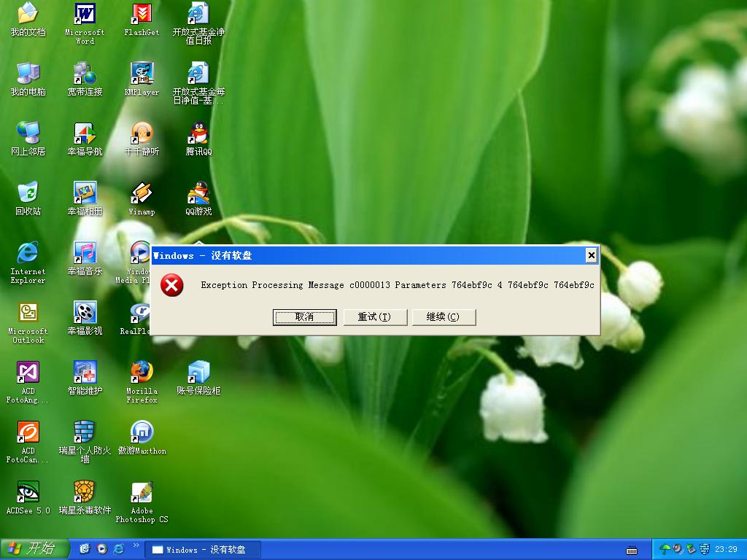
Task: Click the 取消 button in the error dialog
Action: click(x=304, y=317)
